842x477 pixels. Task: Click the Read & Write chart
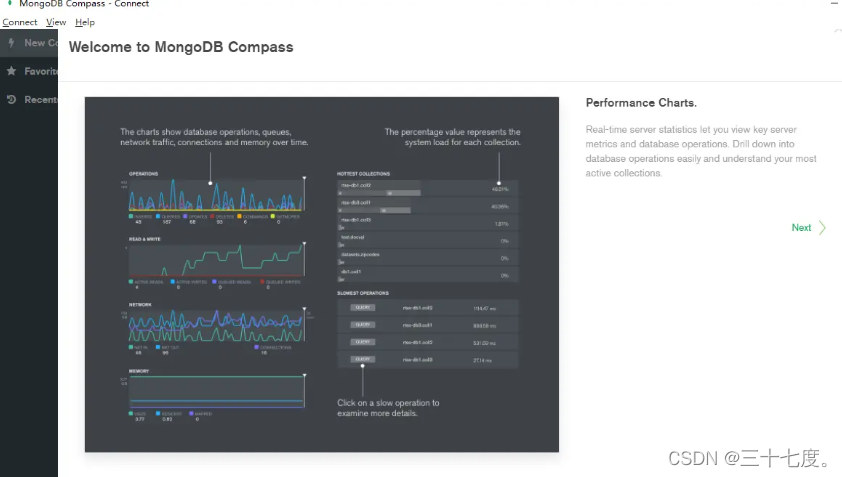click(215, 262)
